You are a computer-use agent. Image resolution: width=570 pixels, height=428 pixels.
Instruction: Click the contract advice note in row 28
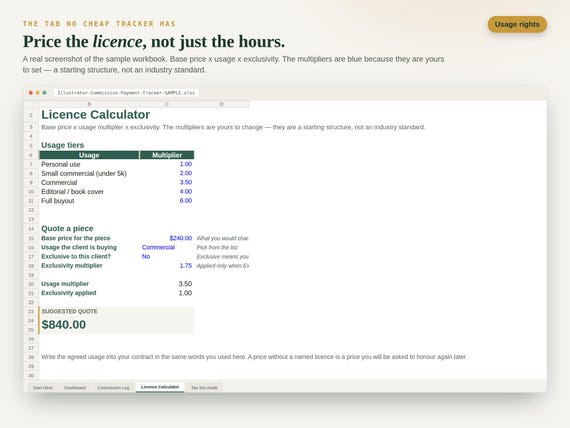coord(254,357)
